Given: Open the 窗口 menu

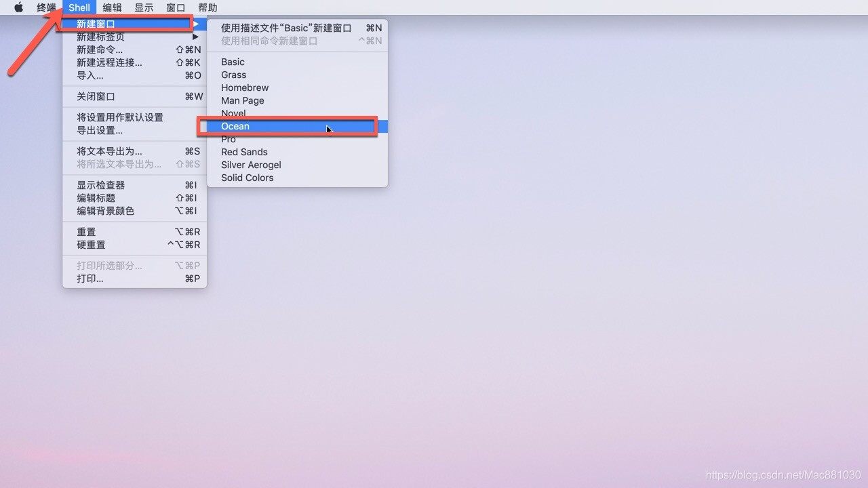Looking at the screenshot, I should (x=176, y=7).
